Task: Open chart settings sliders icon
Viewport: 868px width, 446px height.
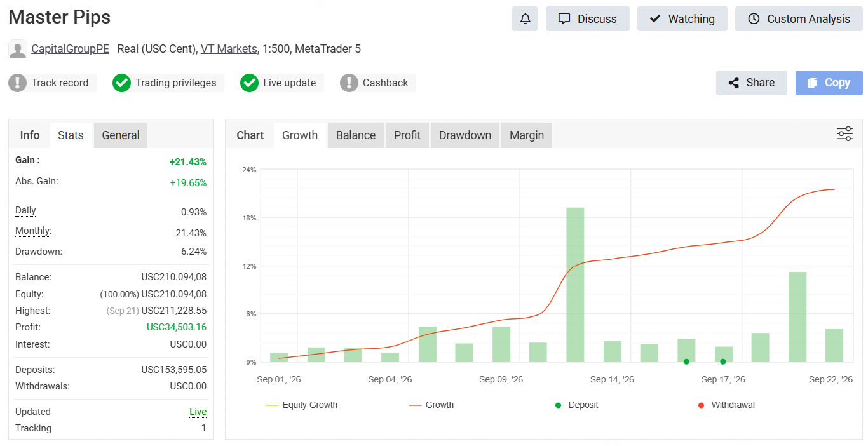Action: pyautogui.click(x=844, y=134)
